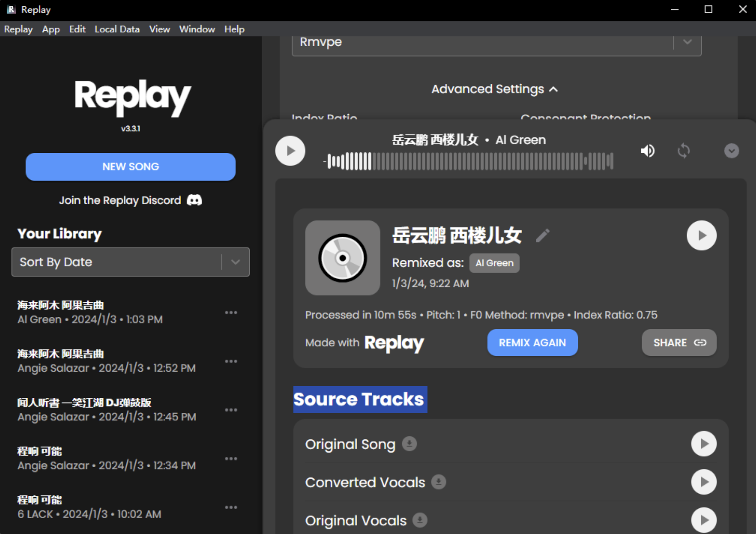Image resolution: width=756 pixels, height=534 pixels.
Task: Open Discord via the Discord icon
Action: 194,200
